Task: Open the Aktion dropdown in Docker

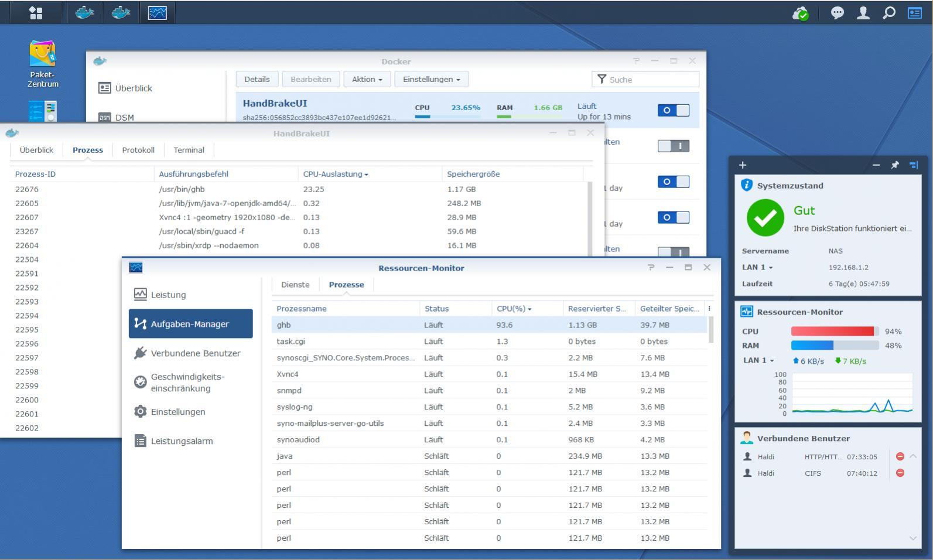Action: (367, 79)
